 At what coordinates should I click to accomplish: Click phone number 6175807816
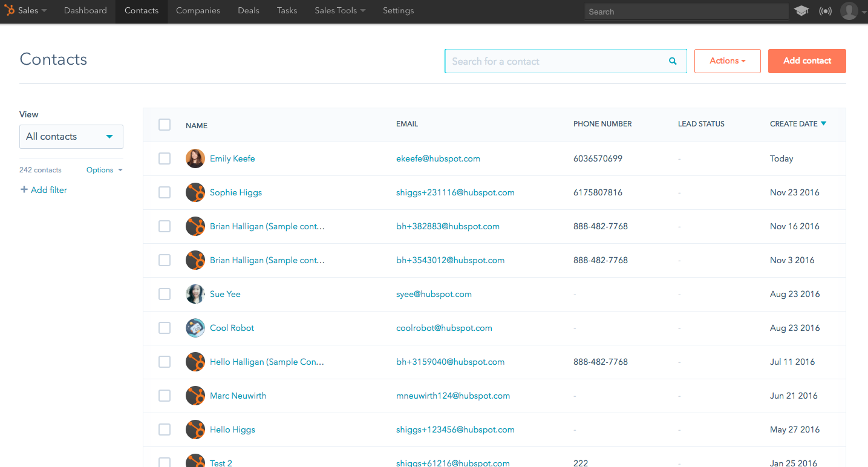pos(598,192)
